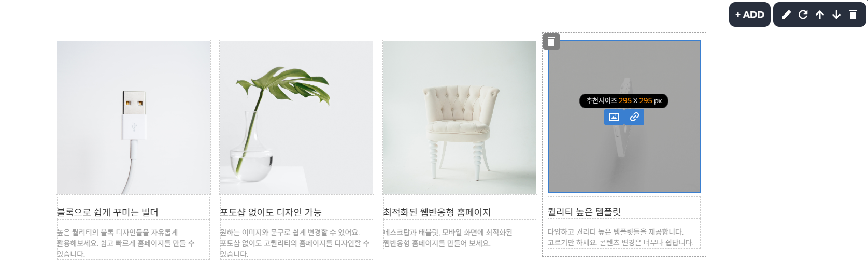The height and width of the screenshot is (261, 868).
Task: Click the image change icon on overlay
Action: click(614, 117)
